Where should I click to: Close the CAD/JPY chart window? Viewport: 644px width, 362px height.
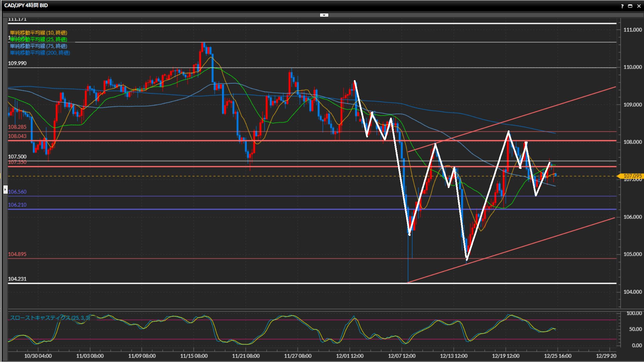[x=639, y=6]
